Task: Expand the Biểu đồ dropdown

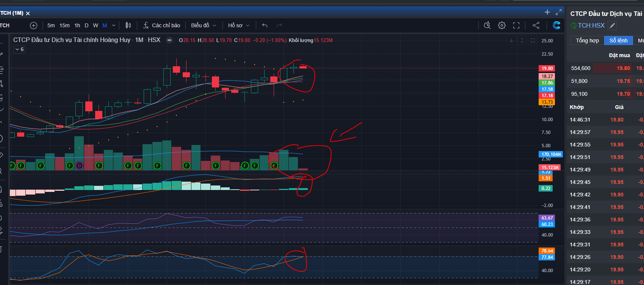Action: point(204,25)
